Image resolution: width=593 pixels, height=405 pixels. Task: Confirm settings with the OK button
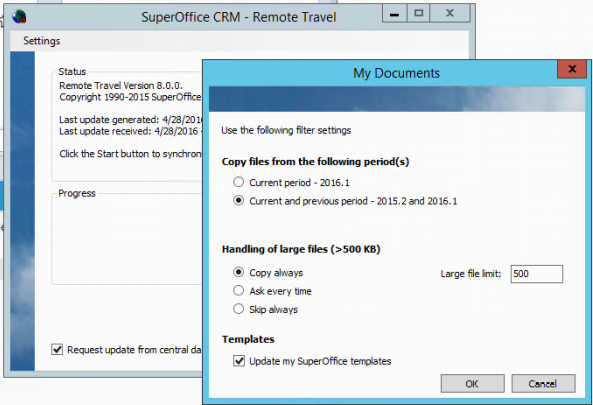(x=472, y=383)
